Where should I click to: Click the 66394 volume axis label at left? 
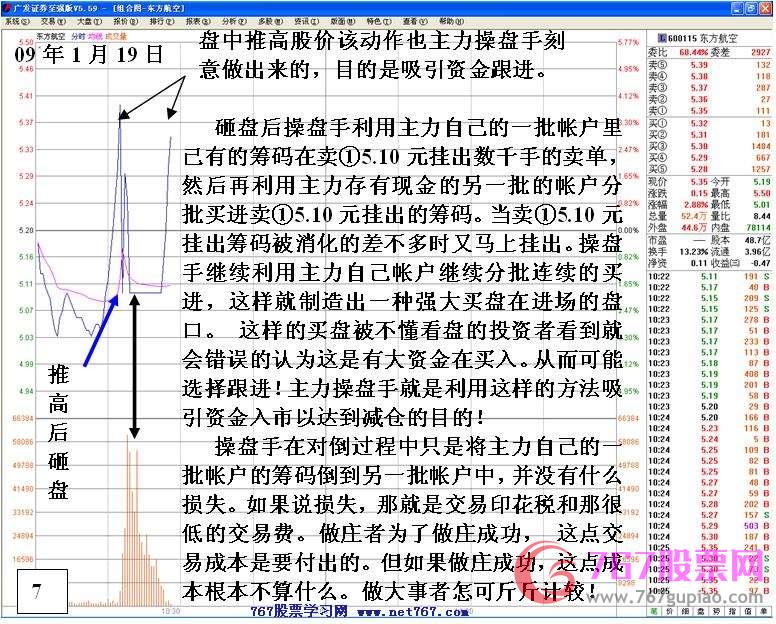(x=23, y=418)
